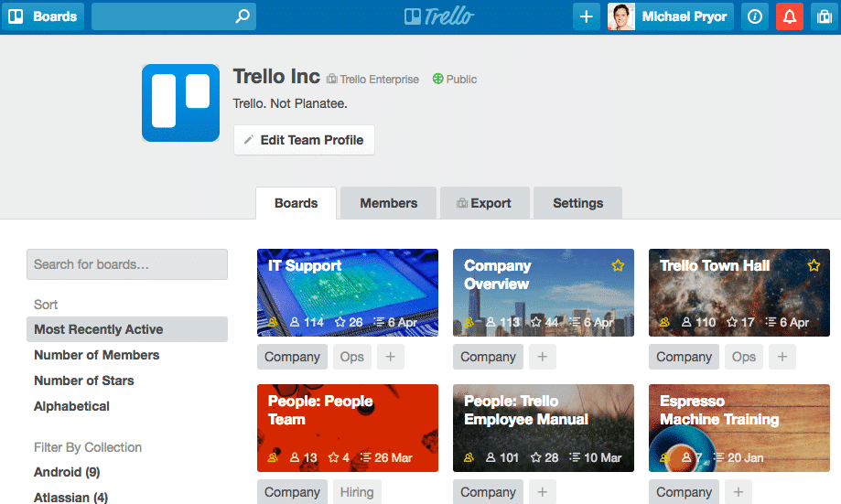Click the Public visibility indicator
Screen dimensions: 841x504
click(x=455, y=80)
